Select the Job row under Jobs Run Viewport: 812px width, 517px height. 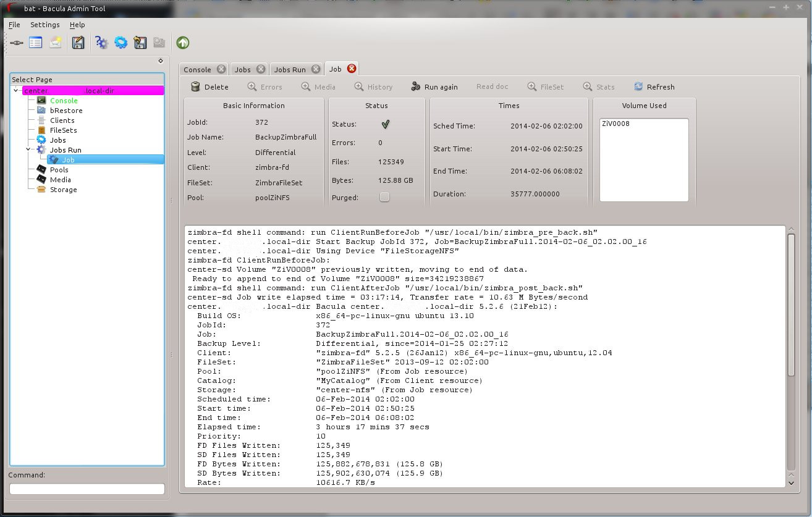coord(105,160)
